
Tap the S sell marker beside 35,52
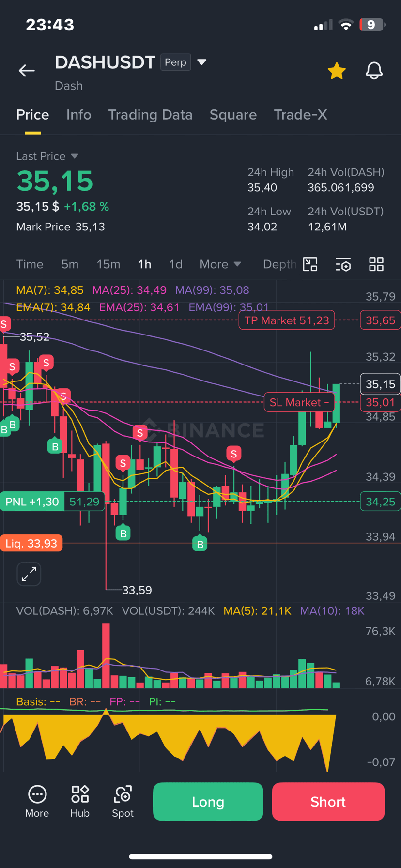click(x=5, y=324)
